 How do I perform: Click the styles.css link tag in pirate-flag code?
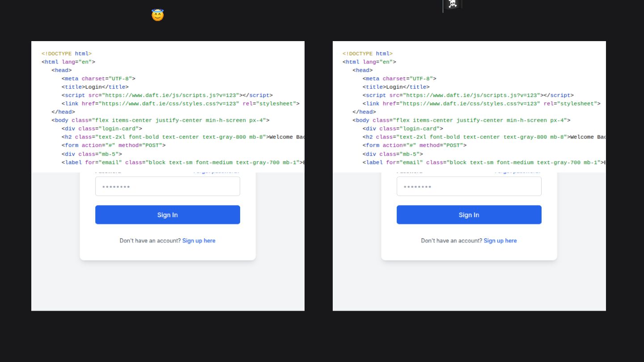[482, 104]
